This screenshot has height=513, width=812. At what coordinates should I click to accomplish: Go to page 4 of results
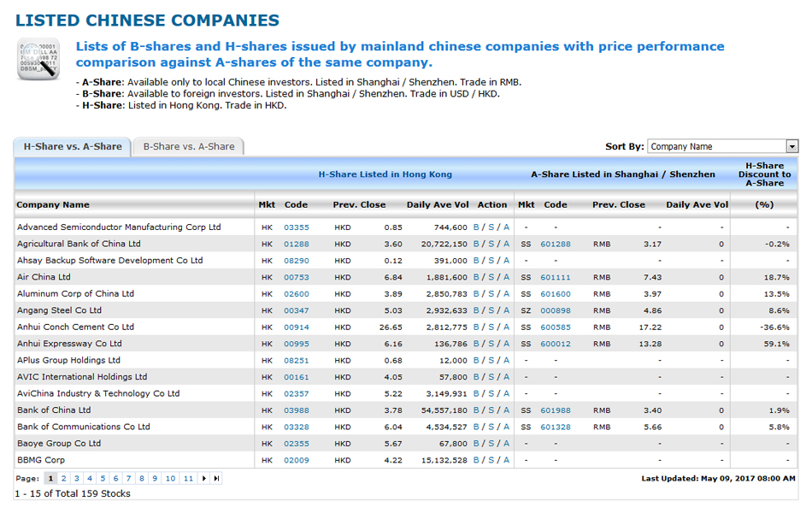[90, 478]
